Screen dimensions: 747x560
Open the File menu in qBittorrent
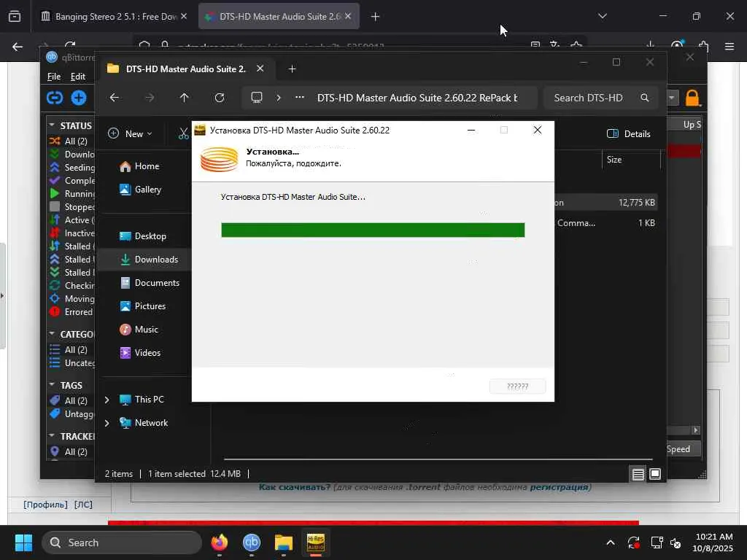tap(54, 77)
